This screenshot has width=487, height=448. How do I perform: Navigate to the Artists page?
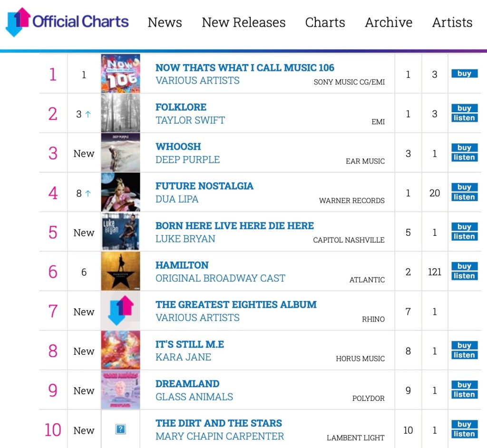coord(452,22)
